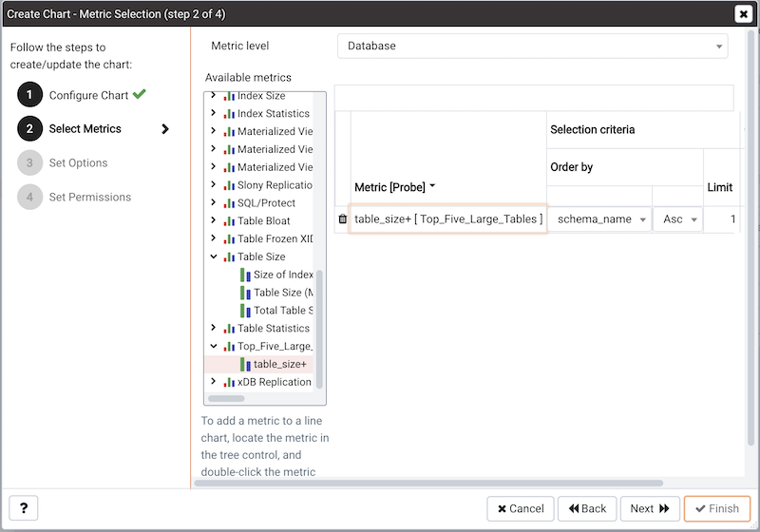The height and width of the screenshot is (532, 760).
Task: Click the Table Statistics chart icon
Action: point(229,329)
